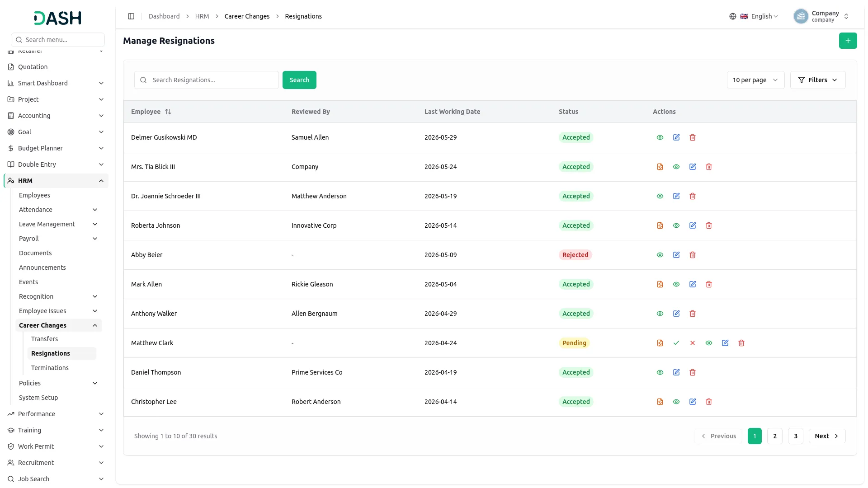This screenshot has width=868, height=488.
Task: Click the green plus icon to add a resignation
Action: click(848, 41)
